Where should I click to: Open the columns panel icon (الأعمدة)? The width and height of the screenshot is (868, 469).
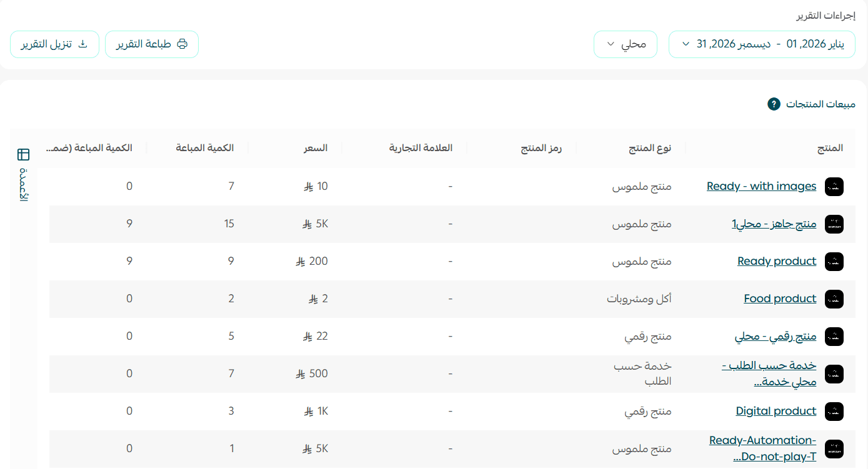click(24, 154)
